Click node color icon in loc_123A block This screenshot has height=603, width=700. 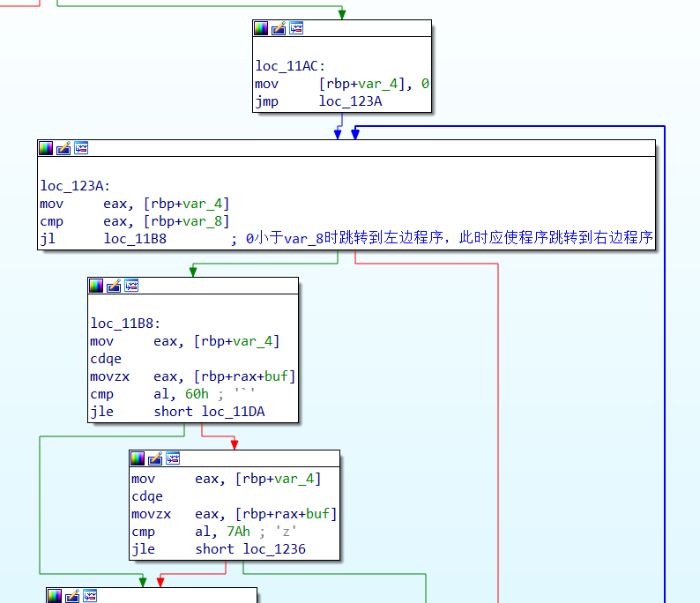point(46,148)
